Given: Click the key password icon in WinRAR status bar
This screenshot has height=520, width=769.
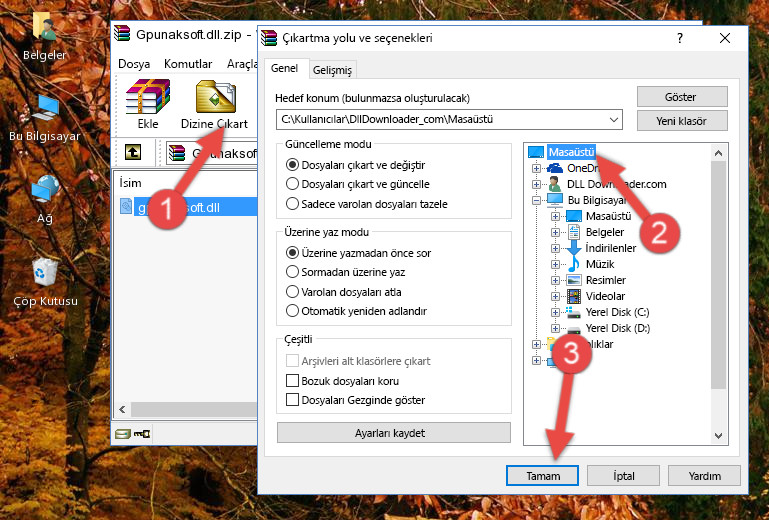Looking at the screenshot, I should pyautogui.click(x=142, y=434).
